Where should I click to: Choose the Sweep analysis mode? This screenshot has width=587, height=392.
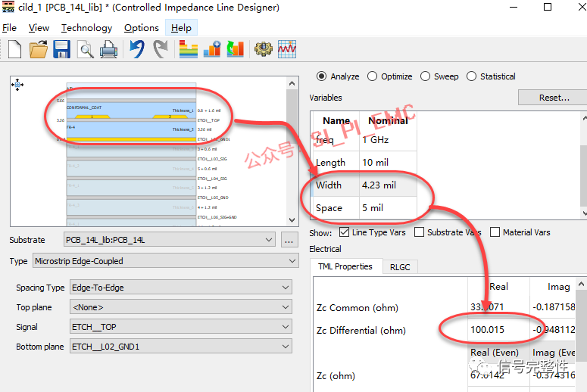(x=426, y=76)
